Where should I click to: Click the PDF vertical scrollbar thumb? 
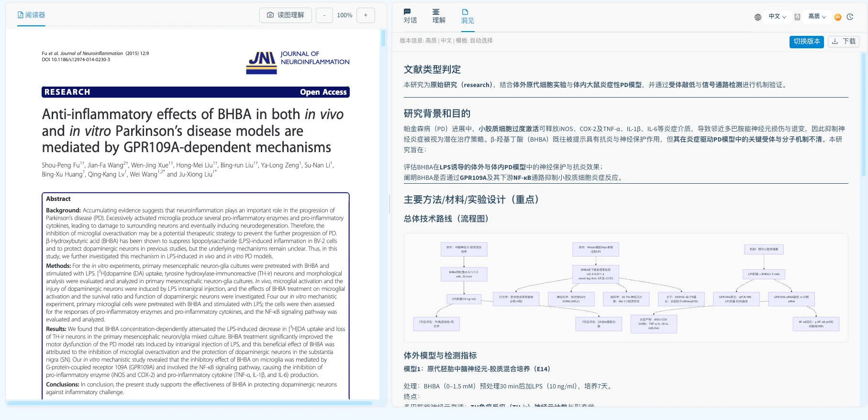pyautogui.click(x=383, y=38)
